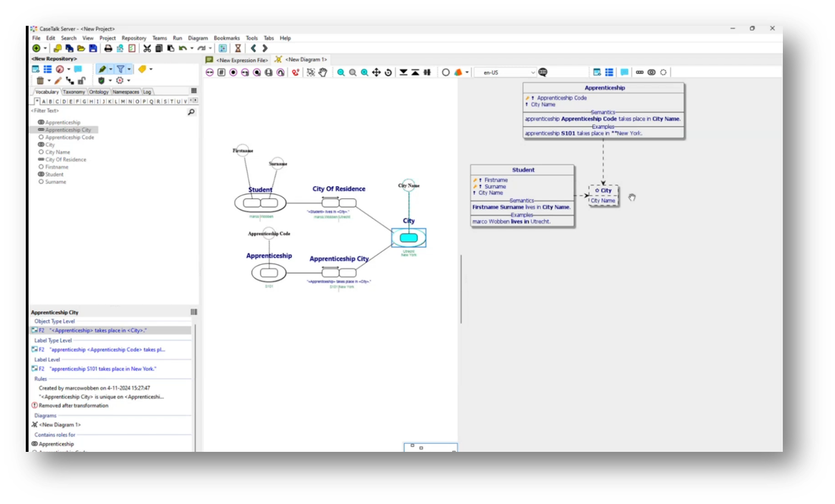Click the Paste clipboard icon

(171, 48)
